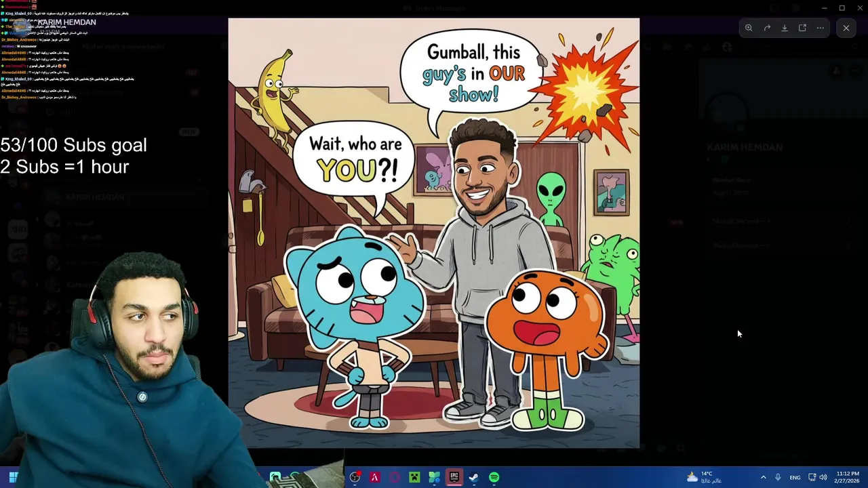Open the clock showing 11:12 PM
This screenshot has width=868, height=488.
848,477
